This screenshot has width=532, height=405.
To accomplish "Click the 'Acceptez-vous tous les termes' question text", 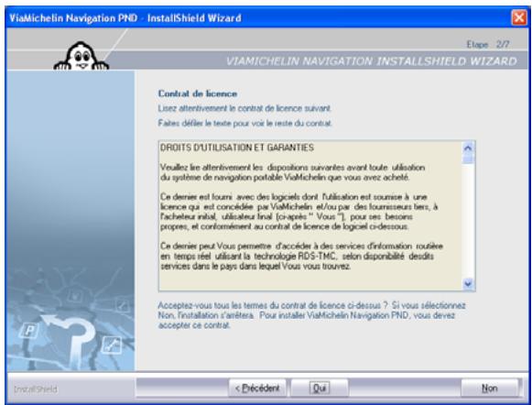I will coord(311,315).
